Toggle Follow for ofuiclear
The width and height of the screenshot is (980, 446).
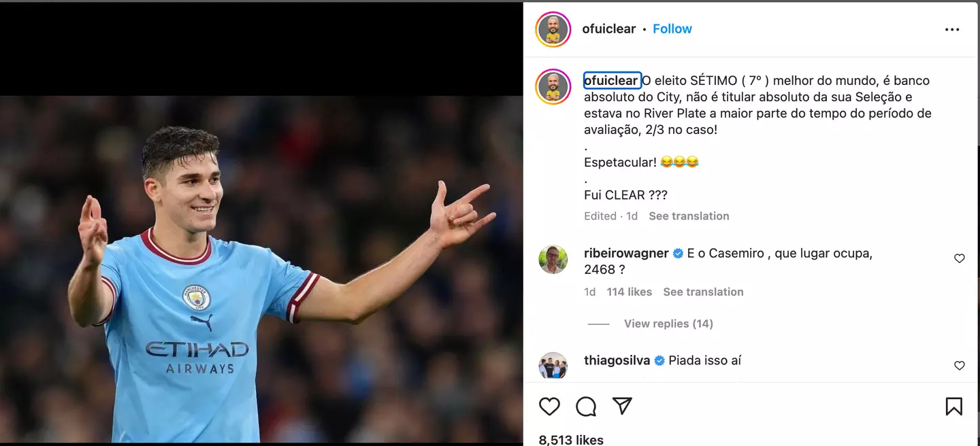pos(672,29)
